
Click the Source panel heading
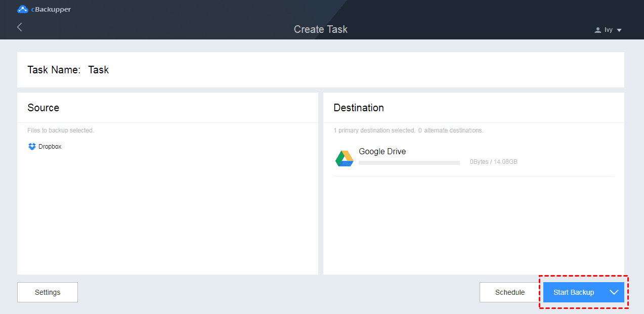(x=44, y=108)
